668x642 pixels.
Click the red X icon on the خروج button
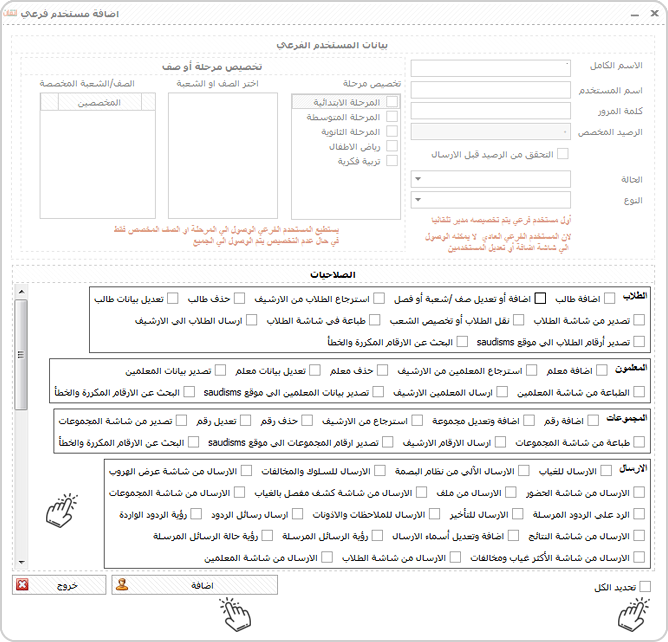click(x=22, y=585)
